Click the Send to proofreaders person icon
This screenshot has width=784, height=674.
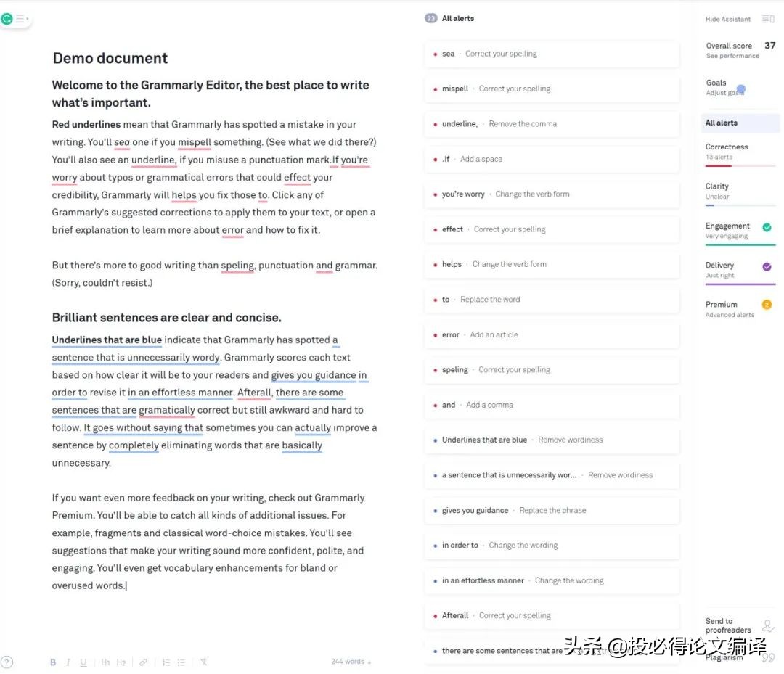click(767, 625)
